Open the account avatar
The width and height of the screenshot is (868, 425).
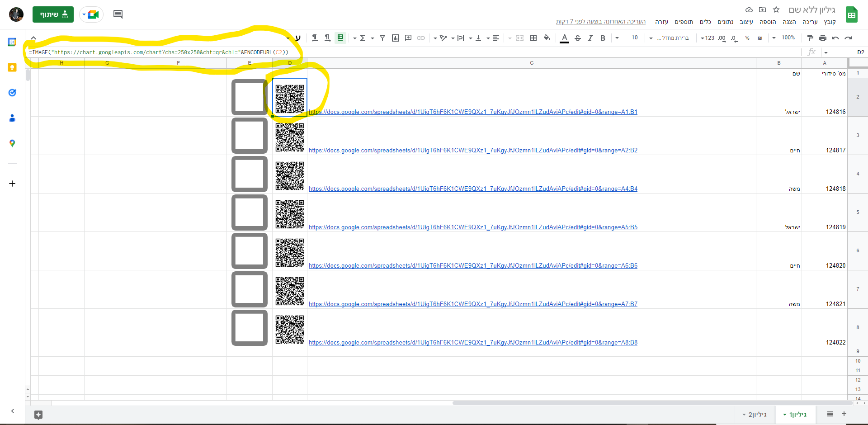(x=16, y=14)
